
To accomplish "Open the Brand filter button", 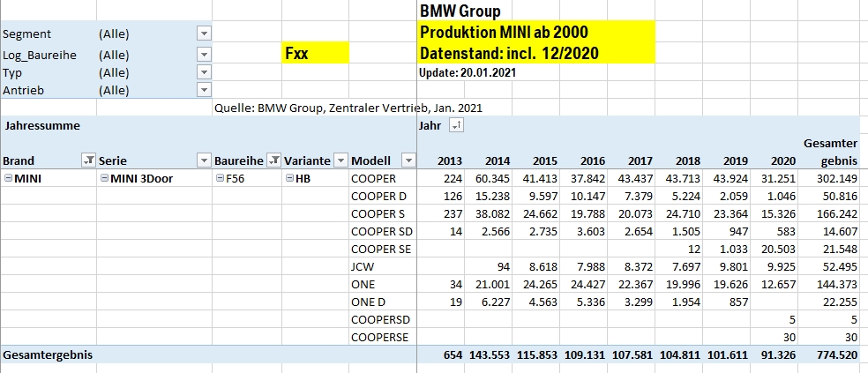I will (87, 160).
